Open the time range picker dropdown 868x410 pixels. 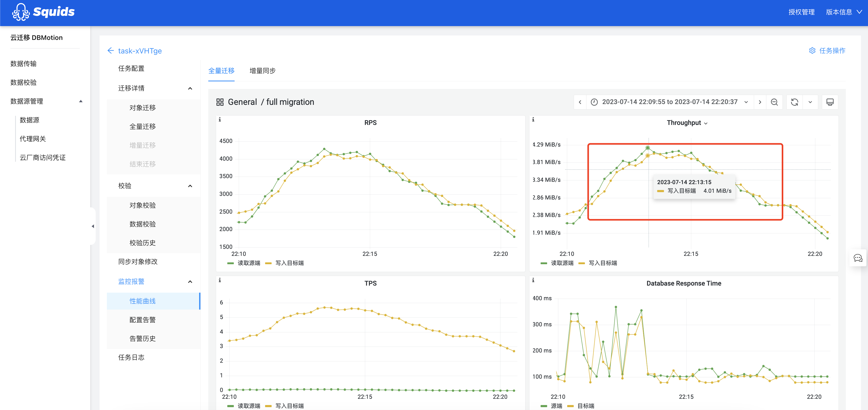tap(670, 102)
